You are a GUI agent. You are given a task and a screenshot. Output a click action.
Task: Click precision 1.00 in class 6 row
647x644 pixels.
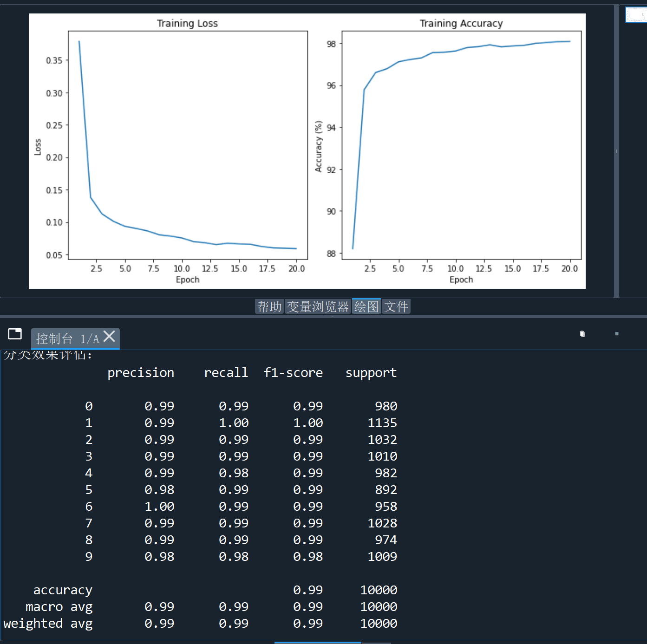[159, 507]
